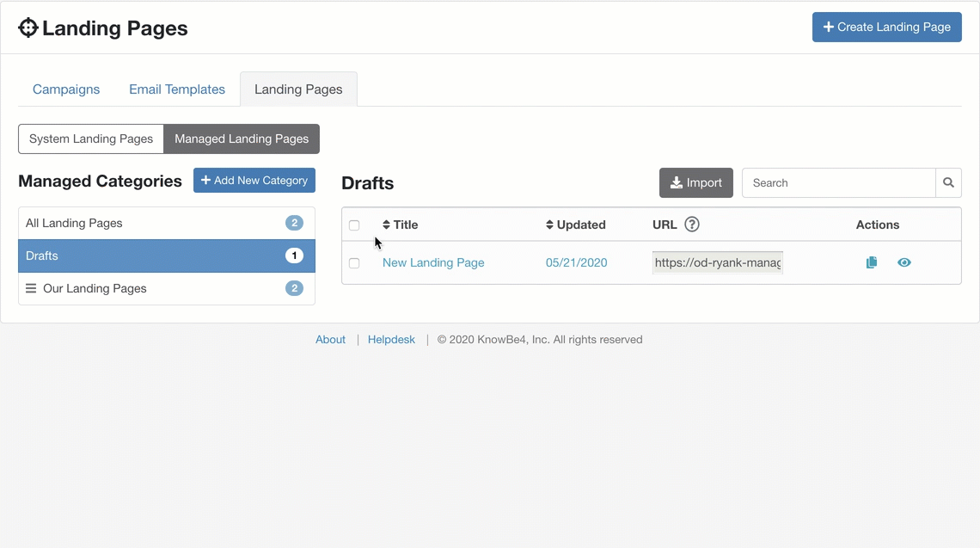980x548 pixels.
Task: Sort the table by Updated column
Action: (x=576, y=225)
